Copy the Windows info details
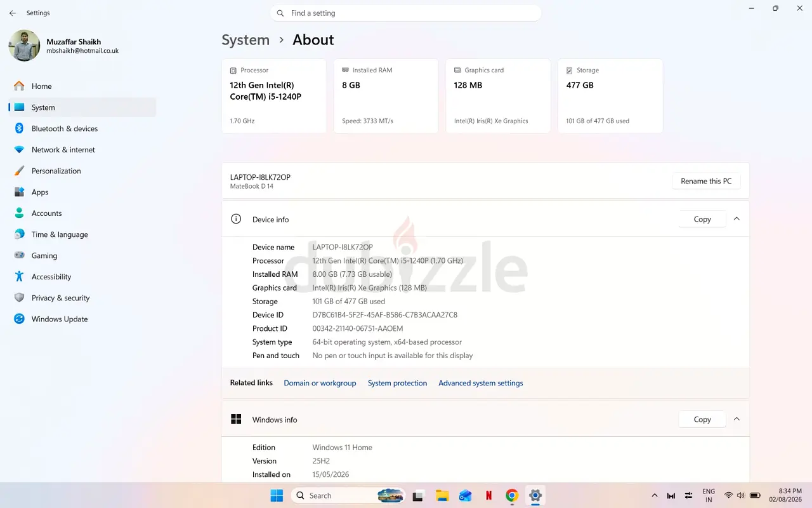The image size is (812, 508). (702, 419)
